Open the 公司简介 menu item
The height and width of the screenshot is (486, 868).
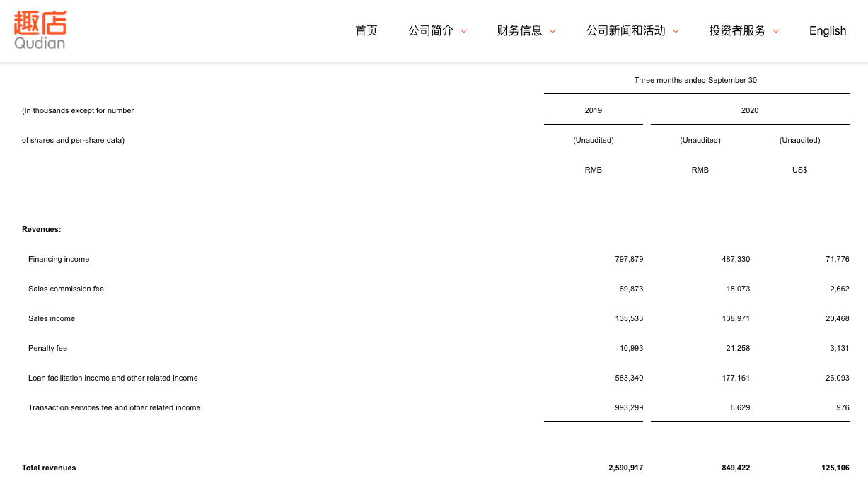coord(431,30)
